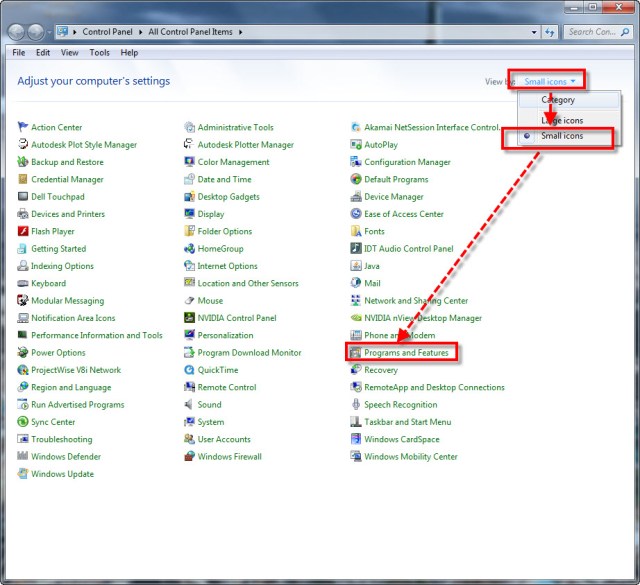Screen dimensions: 640x585
Task: Select Large icons view option
Action: 561,119
